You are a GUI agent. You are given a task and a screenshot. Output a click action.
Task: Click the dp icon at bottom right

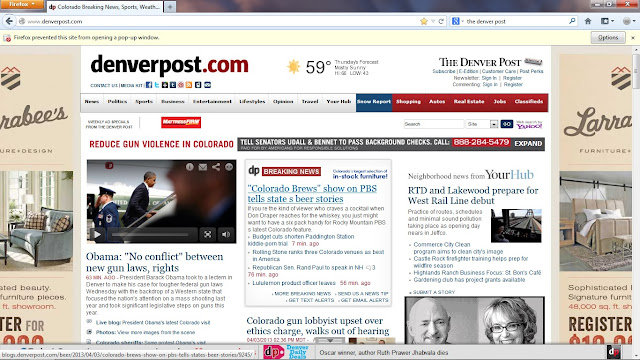[x=613, y=352]
